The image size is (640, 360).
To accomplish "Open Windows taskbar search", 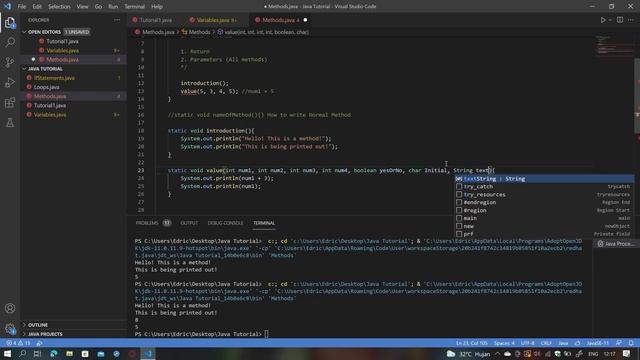I will coord(22,354).
